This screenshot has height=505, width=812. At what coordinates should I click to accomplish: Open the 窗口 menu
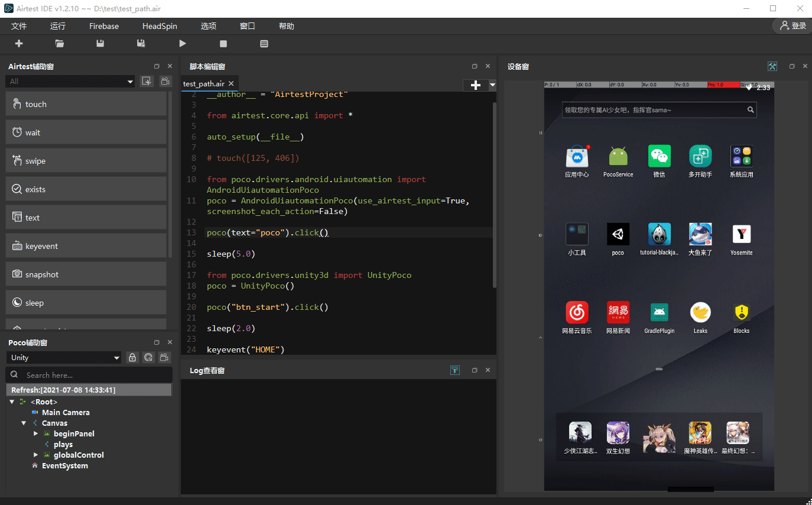tap(247, 26)
